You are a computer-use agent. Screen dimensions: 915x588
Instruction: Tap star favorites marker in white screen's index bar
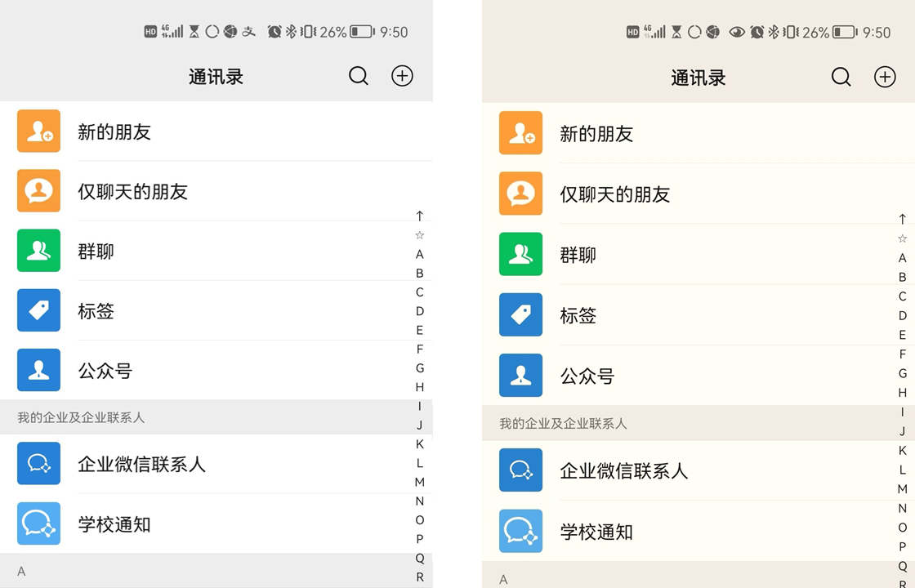click(420, 235)
